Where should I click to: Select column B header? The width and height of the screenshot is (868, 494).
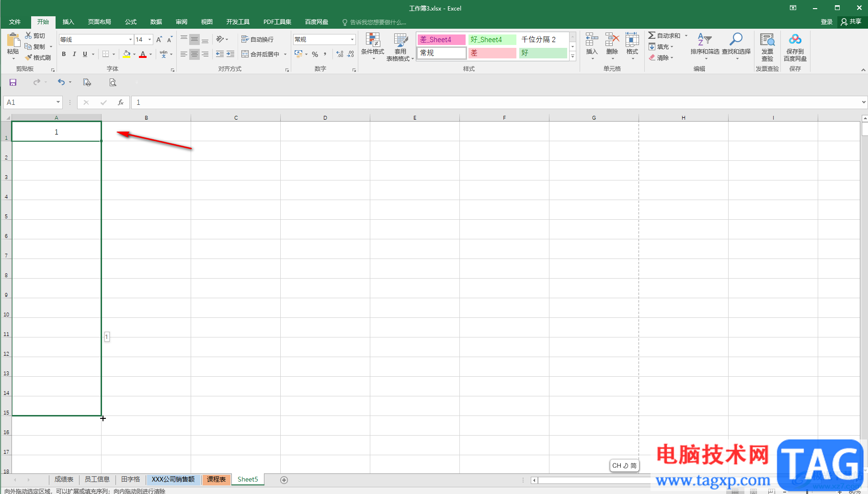click(x=146, y=117)
